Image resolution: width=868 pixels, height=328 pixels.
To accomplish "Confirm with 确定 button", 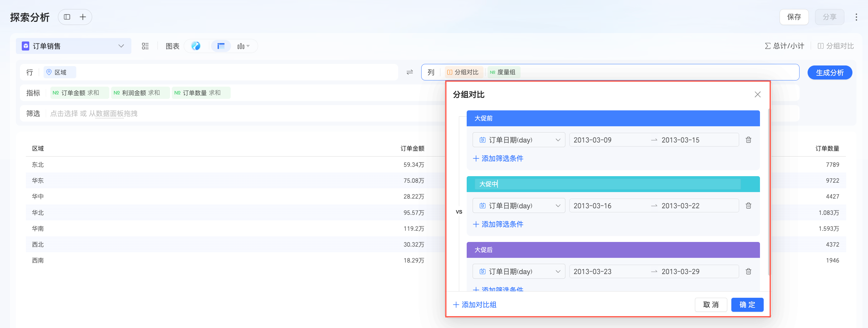I will 747,305.
